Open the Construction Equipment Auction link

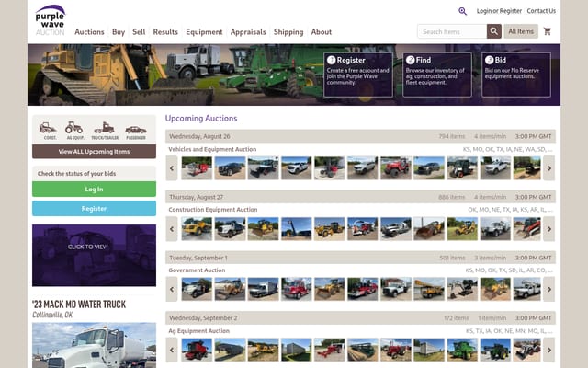click(213, 210)
